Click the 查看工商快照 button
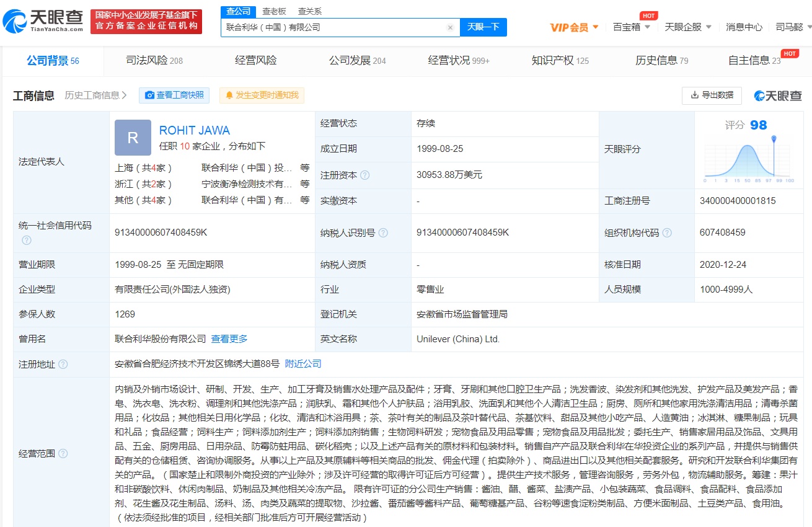The image size is (812, 527). coord(174,95)
